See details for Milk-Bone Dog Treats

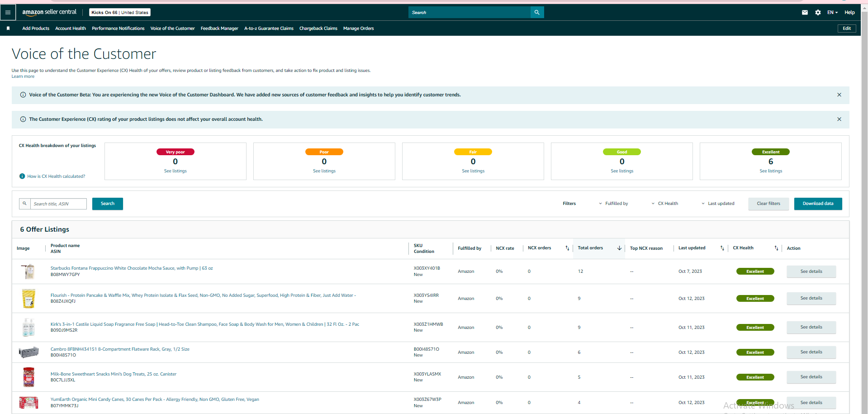click(x=811, y=377)
